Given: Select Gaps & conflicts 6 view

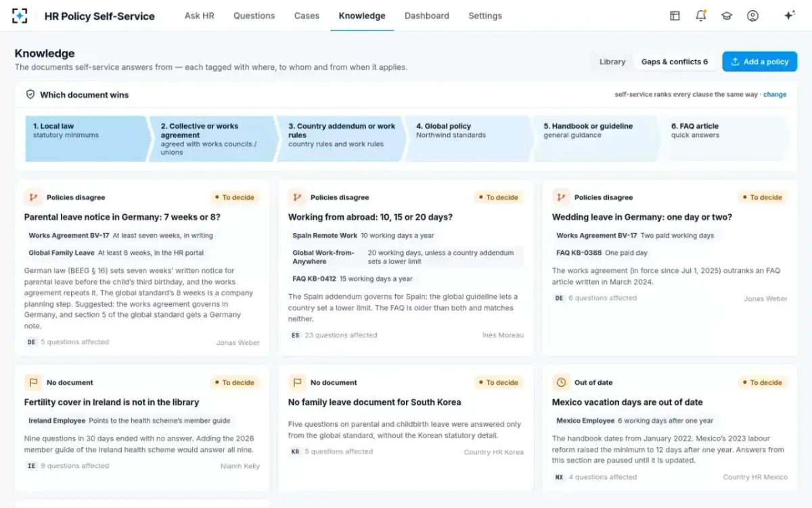Looking at the screenshot, I should 675,62.
